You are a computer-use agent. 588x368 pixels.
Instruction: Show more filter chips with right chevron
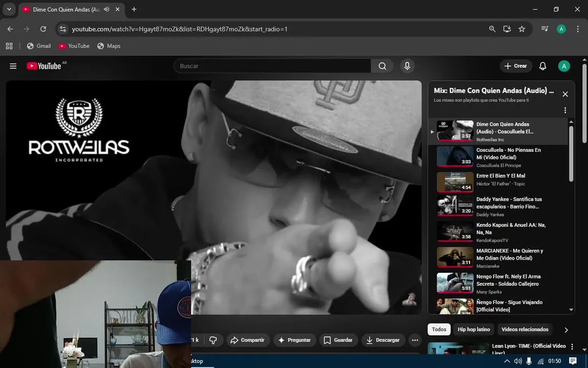click(x=566, y=330)
